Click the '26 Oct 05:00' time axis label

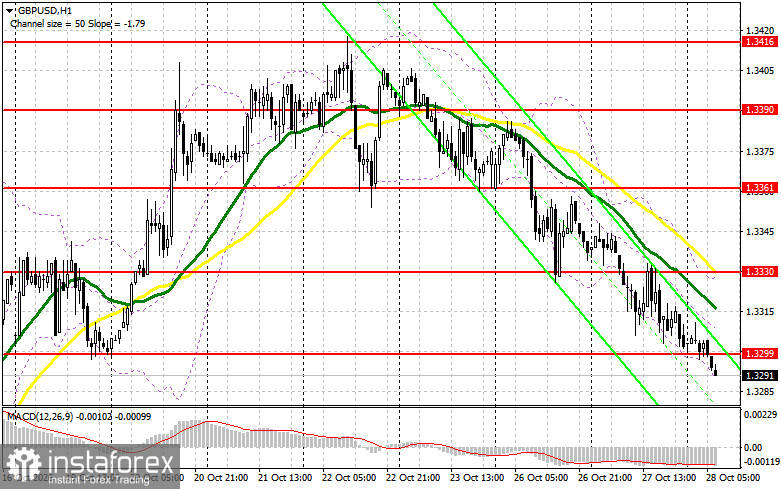pos(541,478)
